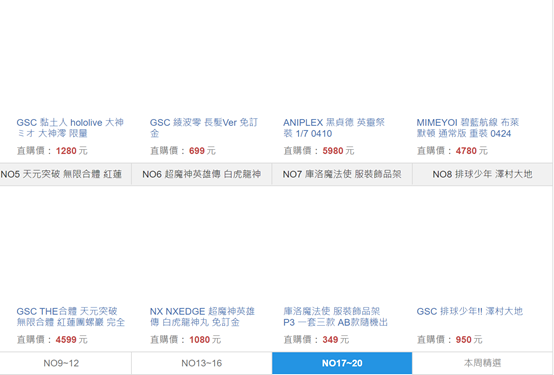Select the NO7 庫洛魔法使 服裝飾品架 tab

[x=342, y=174]
